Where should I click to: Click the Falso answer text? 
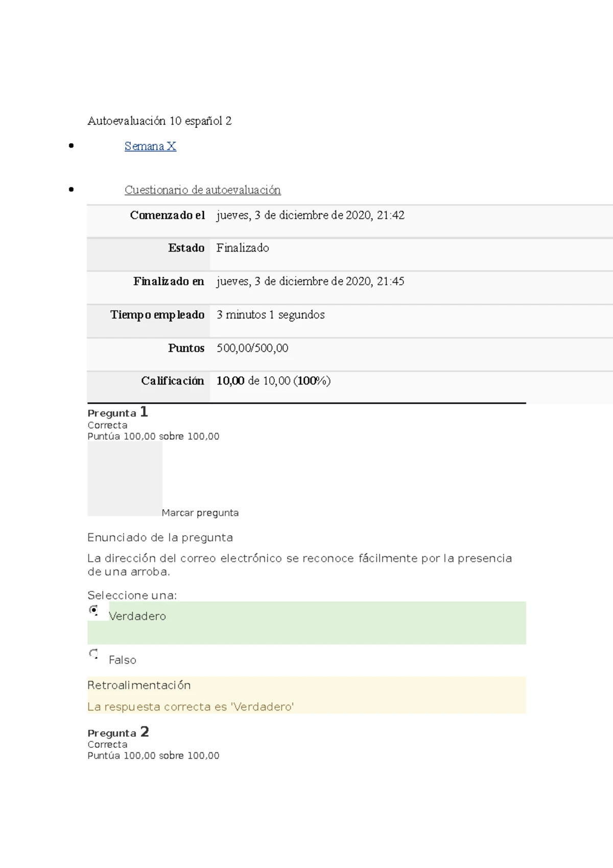pos(123,660)
